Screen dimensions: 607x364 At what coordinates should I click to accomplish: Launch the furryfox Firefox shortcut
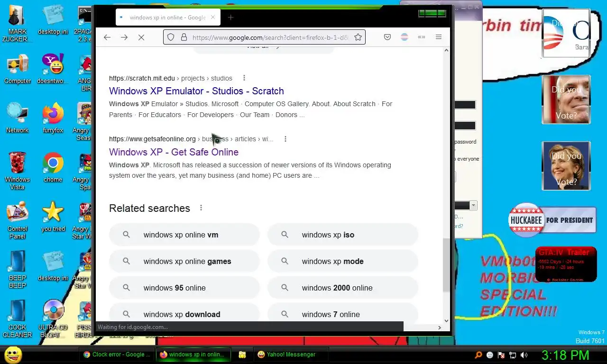[x=53, y=118]
